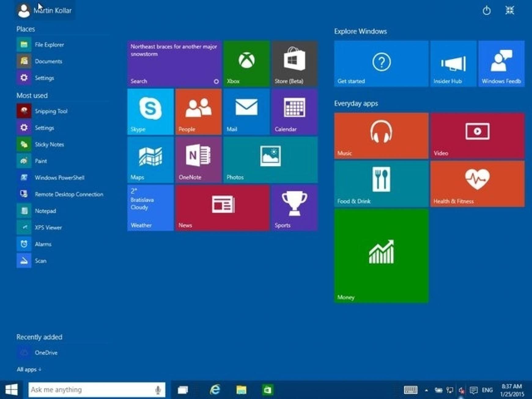Open the touch keyboard from tray
This screenshot has height=399, width=532.
pos(410,390)
